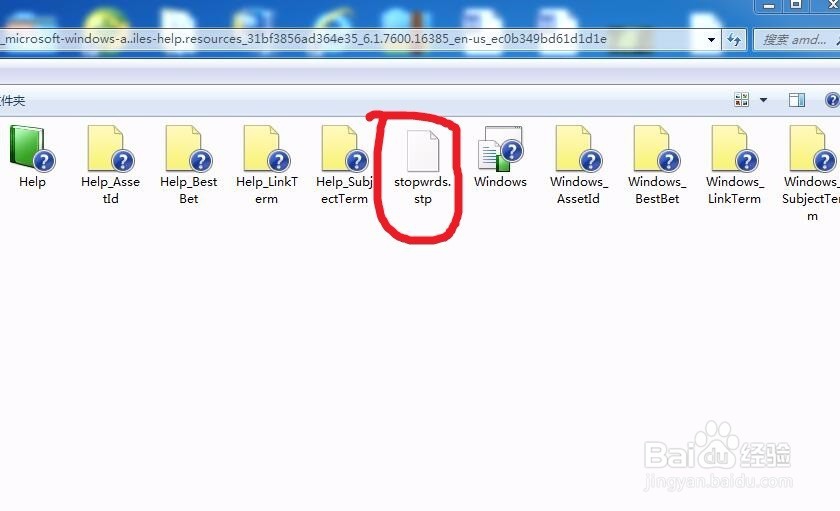Click the help question mark button in the toolbar
This screenshot has height=511, width=840.
[x=832, y=100]
